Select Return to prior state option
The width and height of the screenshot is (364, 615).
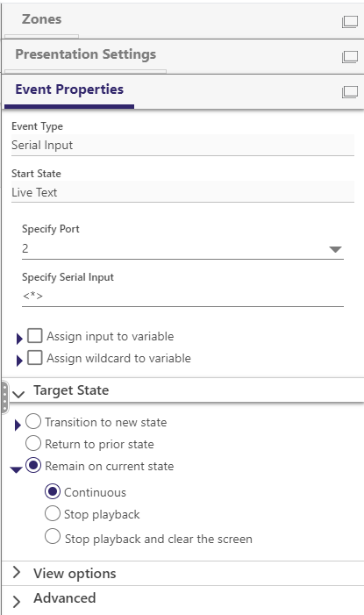coord(33,444)
